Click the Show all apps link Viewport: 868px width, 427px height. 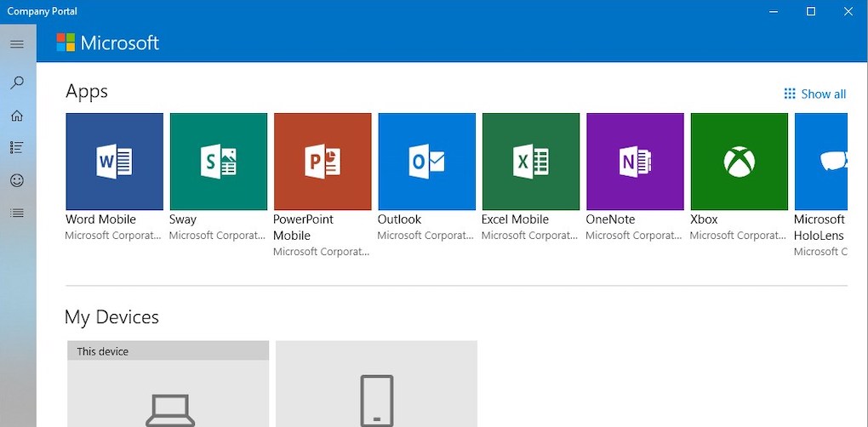click(x=815, y=94)
